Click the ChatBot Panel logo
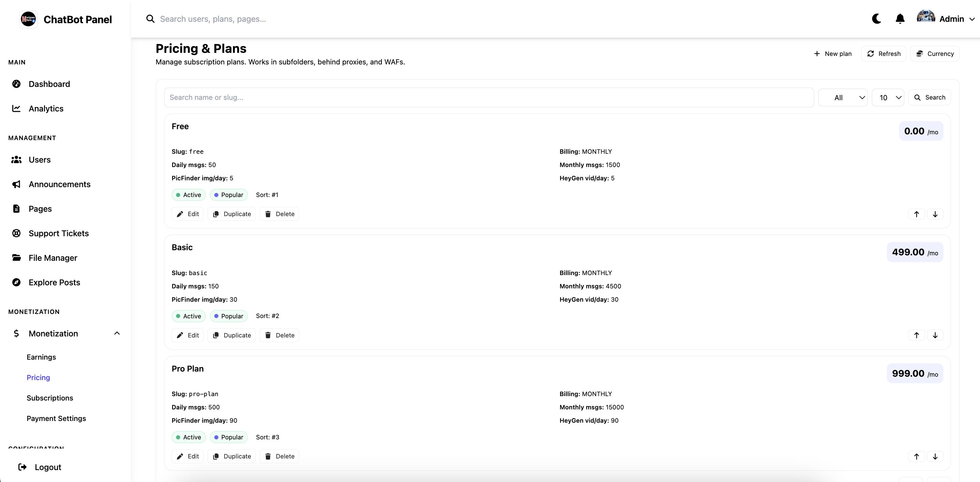 tap(29, 19)
